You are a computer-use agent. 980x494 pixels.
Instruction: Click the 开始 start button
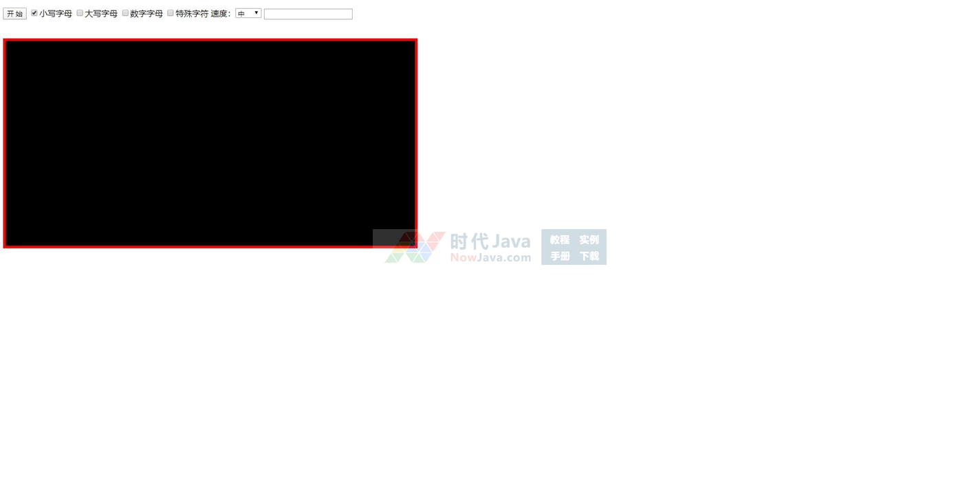pyautogui.click(x=14, y=14)
